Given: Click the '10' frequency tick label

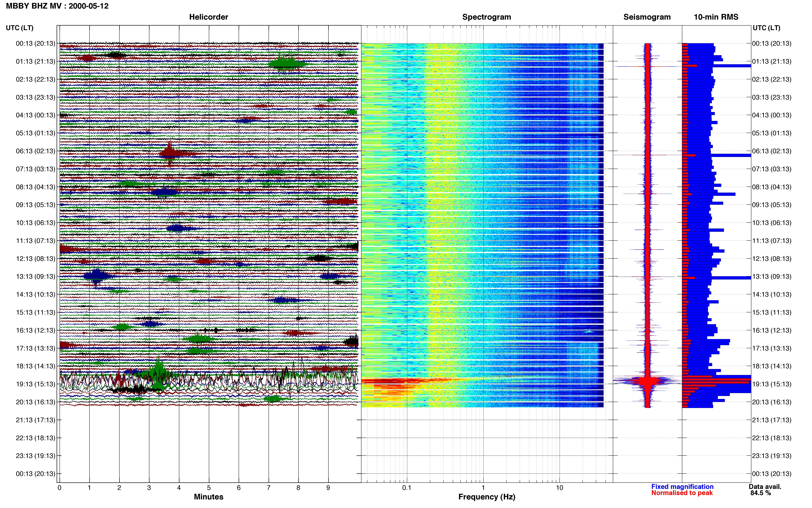Looking at the screenshot, I should point(559,488).
